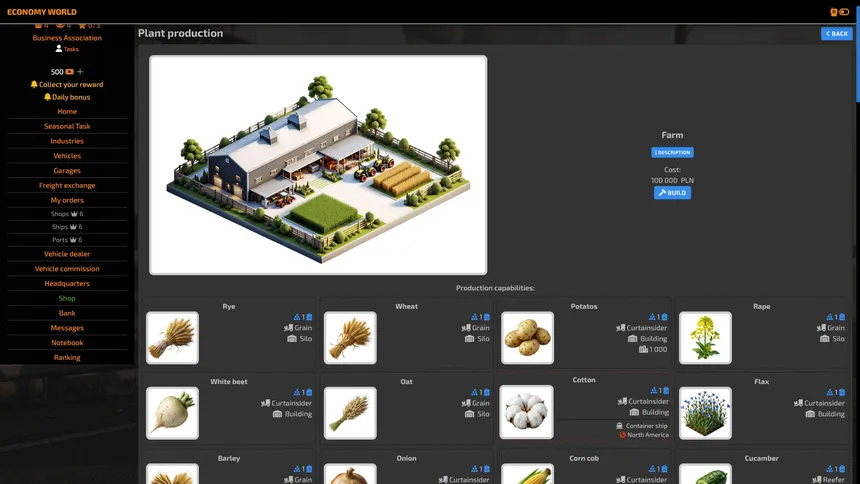This screenshot has width=860, height=484.
Task: Open Vehicle commission in the sidebar
Action: click(x=67, y=269)
